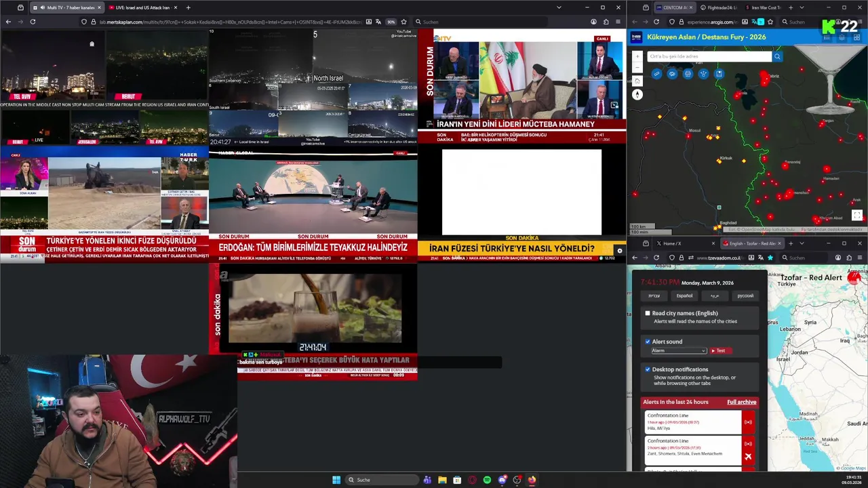The width and height of the screenshot is (868, 488).
Task: Open the ArcGIS print tool icon
Action: [688, 74]
